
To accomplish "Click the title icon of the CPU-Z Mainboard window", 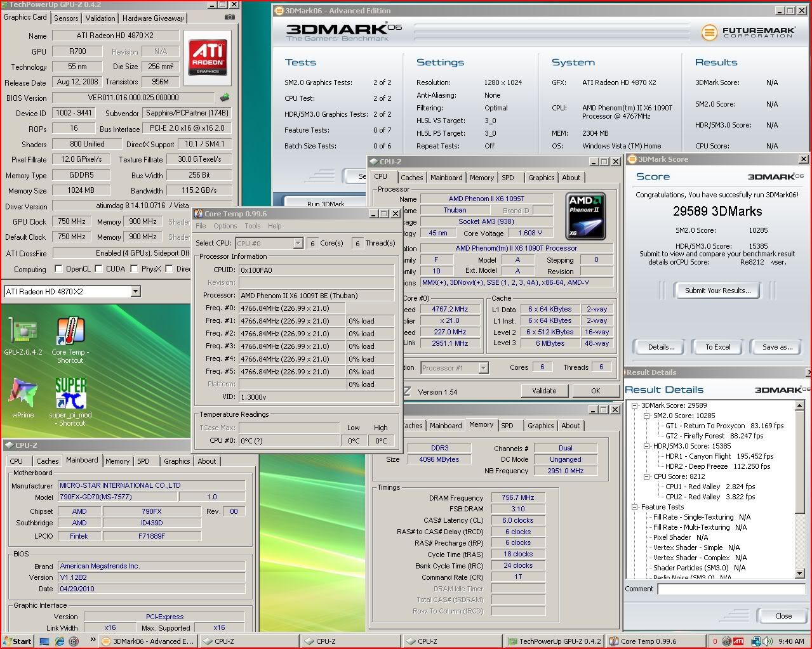I will click(9, 445).
